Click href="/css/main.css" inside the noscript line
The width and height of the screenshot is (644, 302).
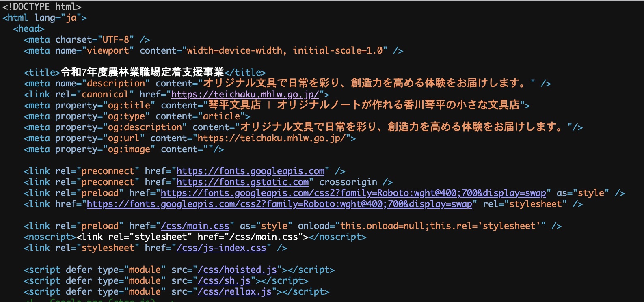[x=251, y=237]
